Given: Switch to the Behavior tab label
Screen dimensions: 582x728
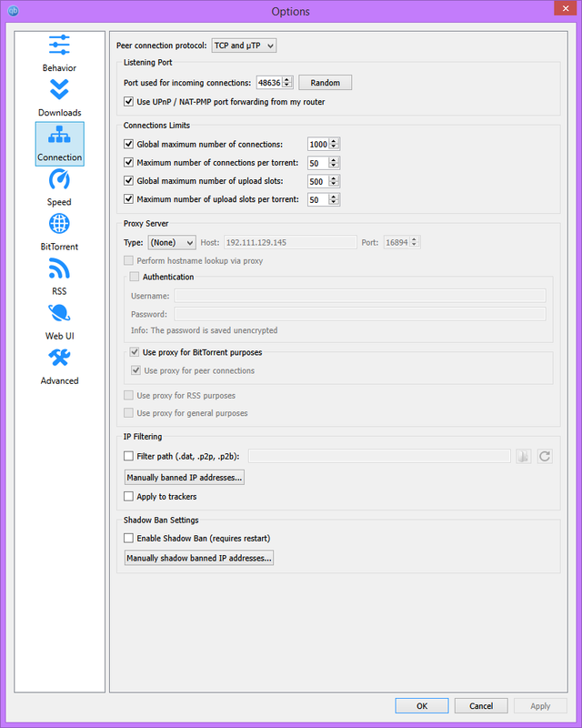Looking at the screenshot, I should point(59,67).
